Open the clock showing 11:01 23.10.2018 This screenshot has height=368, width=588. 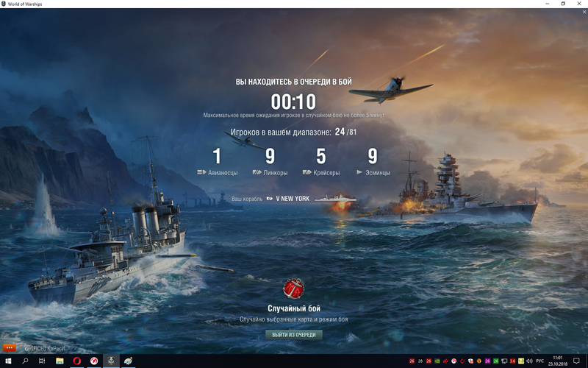pos(558,361)
